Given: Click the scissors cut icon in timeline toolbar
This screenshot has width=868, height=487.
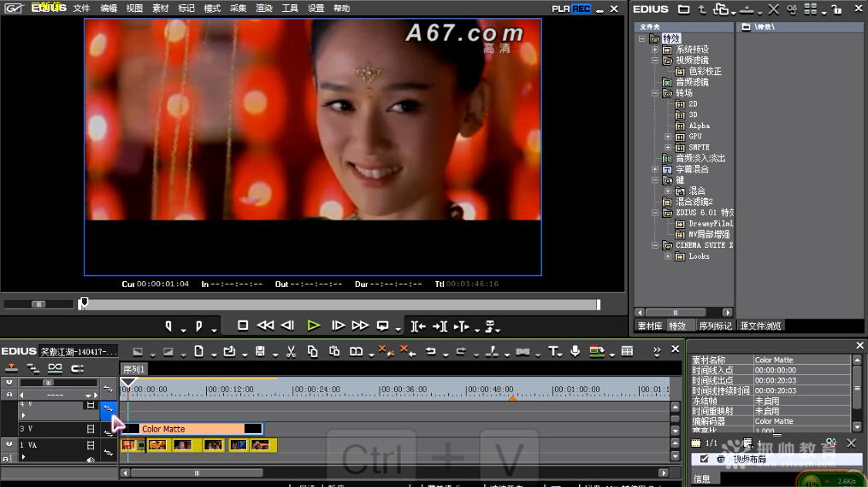Looking at the screenshot, I should pyautogui.click(x=291, y=351).
